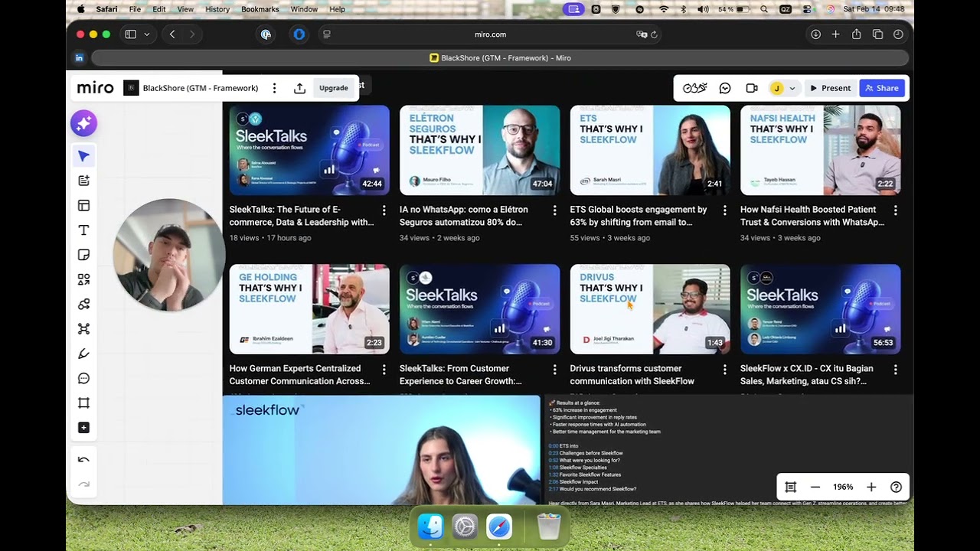This screenshot has width=980, height=551.
Task: Open the timer and reactions activities
Action: click(x=695, y=88)
